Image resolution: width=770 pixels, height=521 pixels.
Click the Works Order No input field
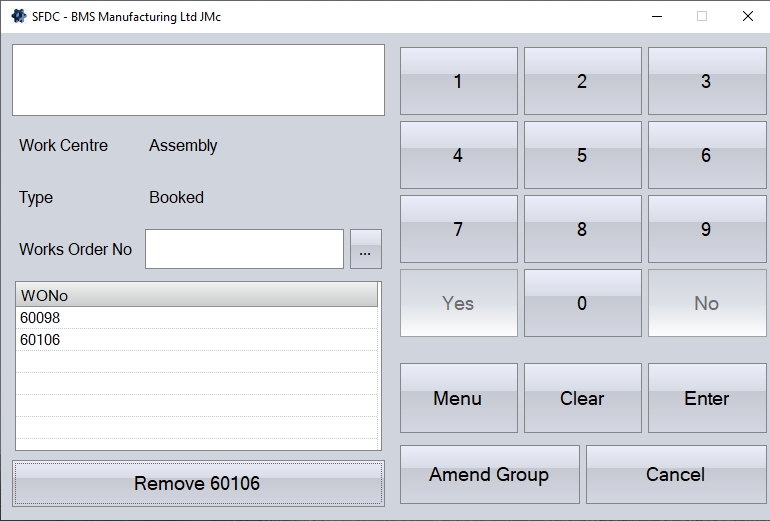244,249
